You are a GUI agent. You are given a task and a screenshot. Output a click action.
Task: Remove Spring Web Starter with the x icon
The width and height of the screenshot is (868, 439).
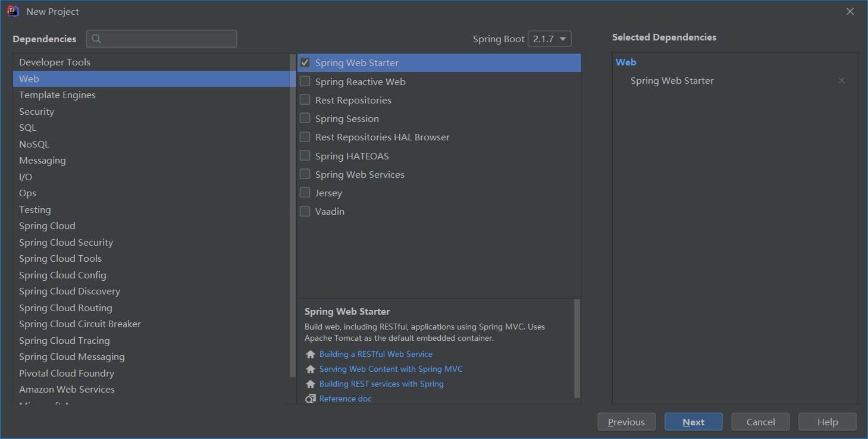point(841,81)
